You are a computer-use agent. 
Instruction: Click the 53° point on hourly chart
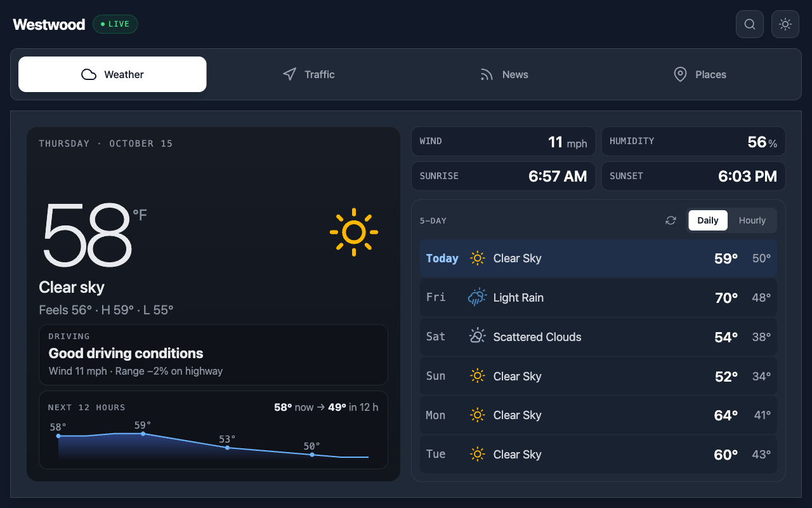point(227,448)
